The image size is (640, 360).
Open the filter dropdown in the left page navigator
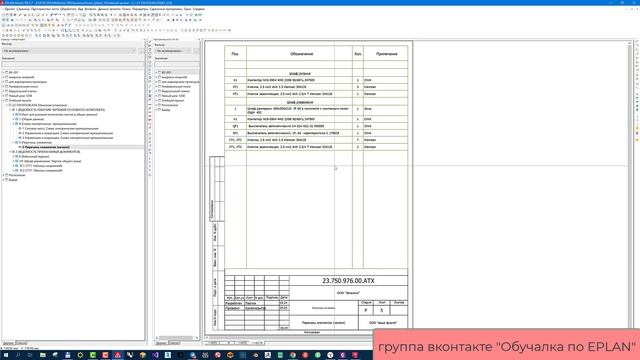[69, 51]
